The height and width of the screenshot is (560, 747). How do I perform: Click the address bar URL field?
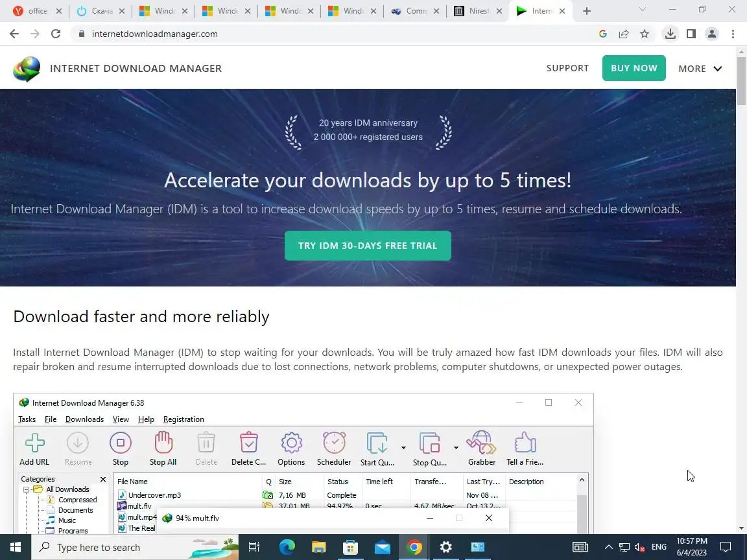(333, 34)
